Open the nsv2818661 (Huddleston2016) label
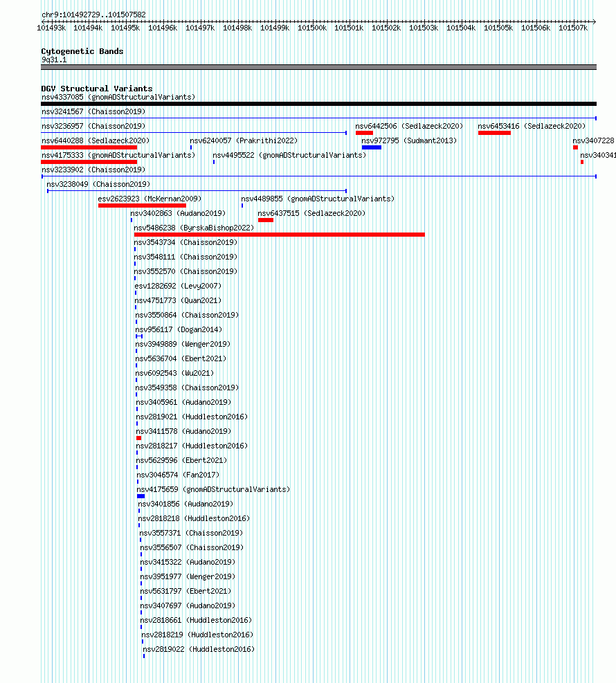Image resolution: width=616 pixels, height=683 pixels. (196, 620)
